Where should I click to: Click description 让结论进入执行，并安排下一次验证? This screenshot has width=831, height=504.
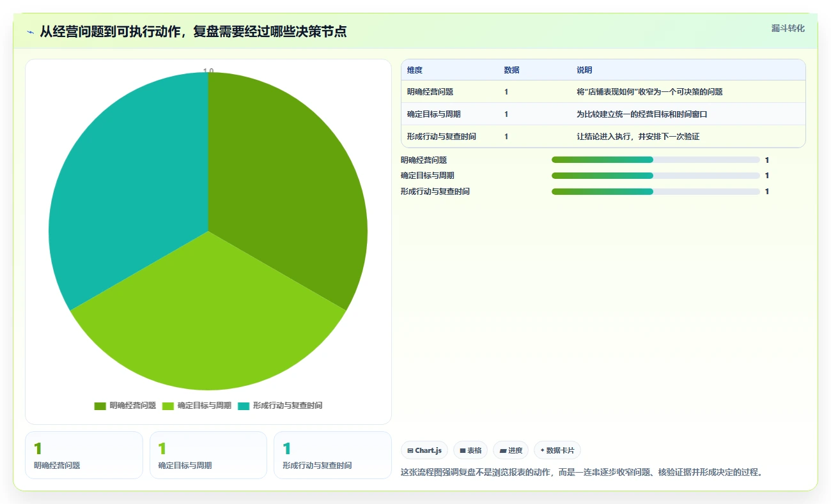pyautogui.click(x=638, y=137)
